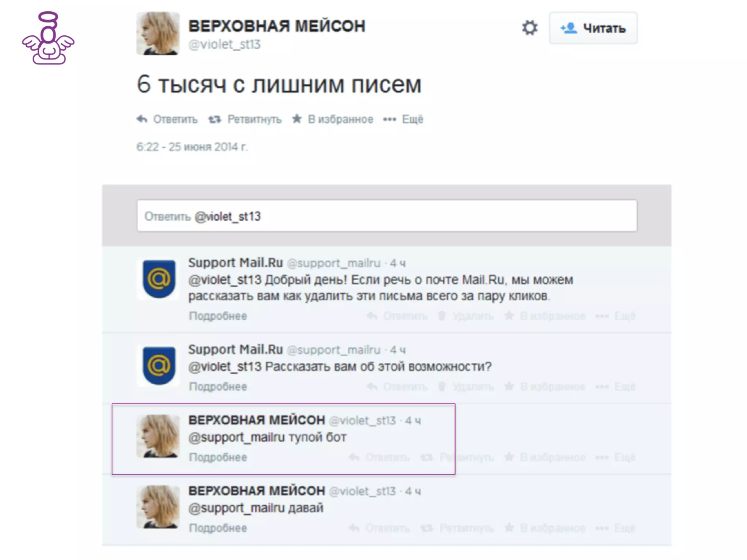
Task: Open the gear settings menu
Action: [x=530, y=28]
